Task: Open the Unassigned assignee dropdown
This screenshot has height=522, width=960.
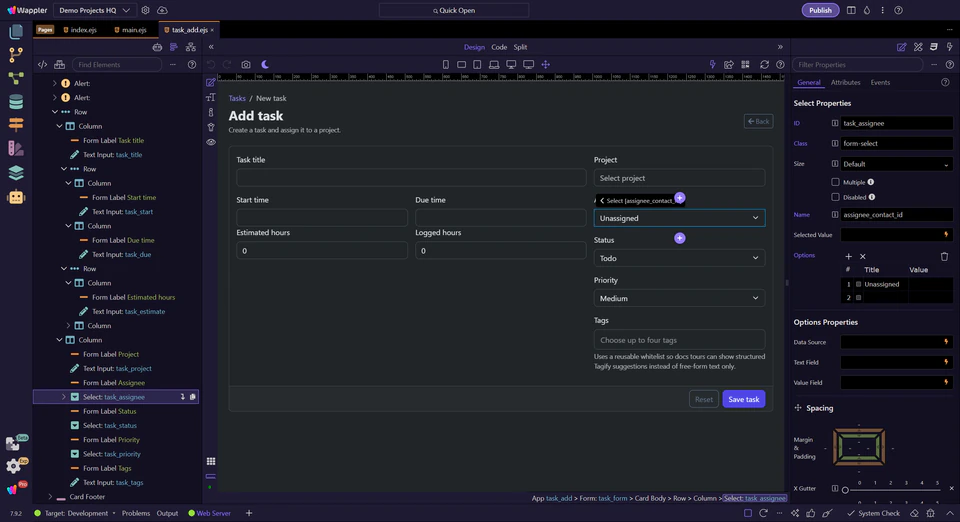Action: click(679, 218)
